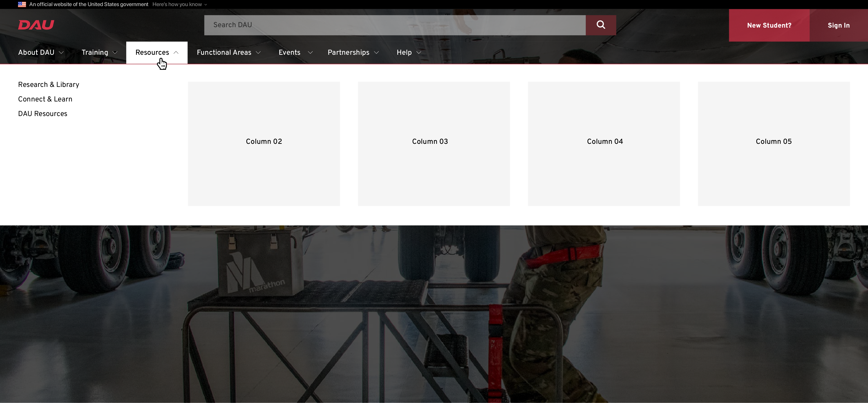Click the Column 02 panel
Image resolution: width=868 pixels, height=403 pixels.
tap(264, 144)
